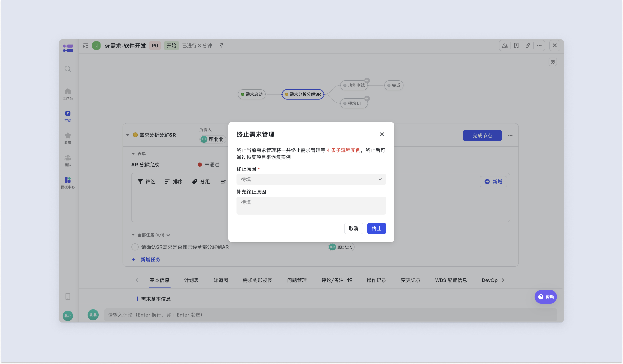Screen dimensions: 623x364
Task: Select the 完成 workflow node
Action: [x=394, y=85]
